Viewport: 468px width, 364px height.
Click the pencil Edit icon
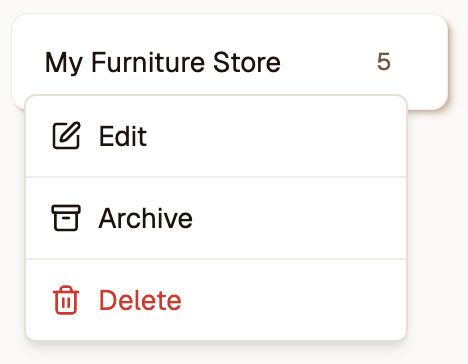(66, 135)
